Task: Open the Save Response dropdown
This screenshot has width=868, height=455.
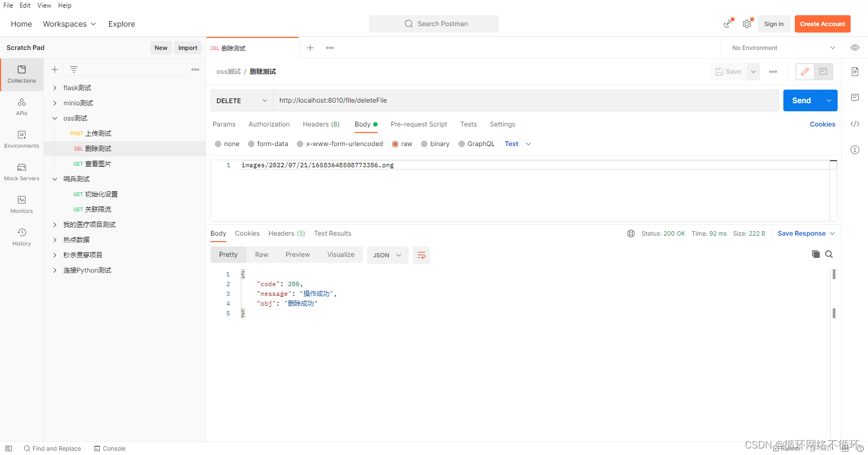Action: click(x=806, y=233)
